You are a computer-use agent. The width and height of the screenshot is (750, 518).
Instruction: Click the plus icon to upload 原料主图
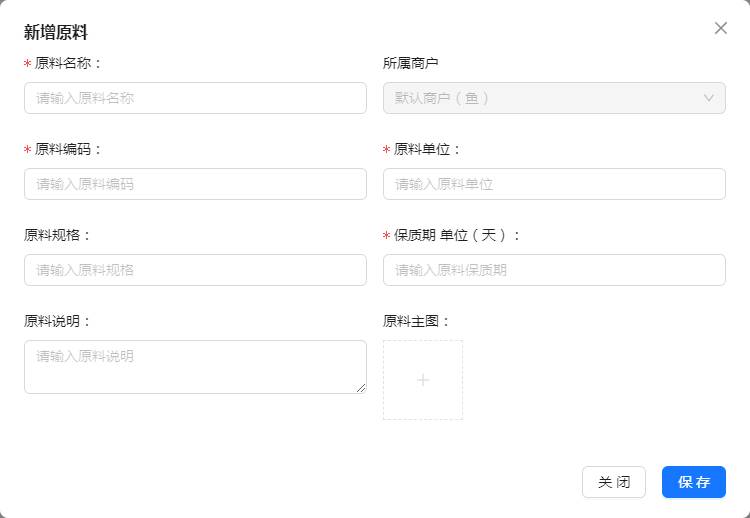423,380
